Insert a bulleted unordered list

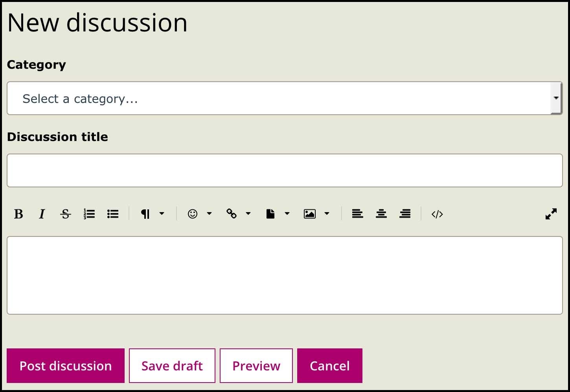113,214
